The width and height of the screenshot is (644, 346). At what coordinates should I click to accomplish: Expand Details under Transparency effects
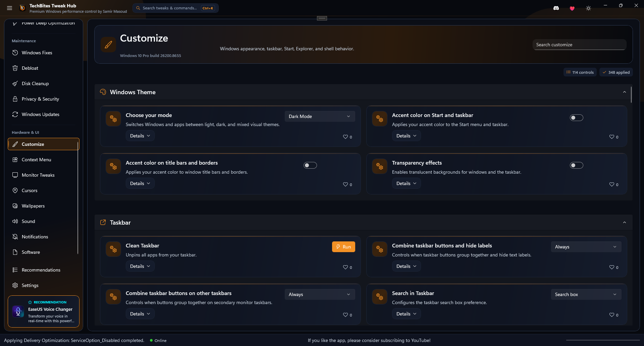406,183
